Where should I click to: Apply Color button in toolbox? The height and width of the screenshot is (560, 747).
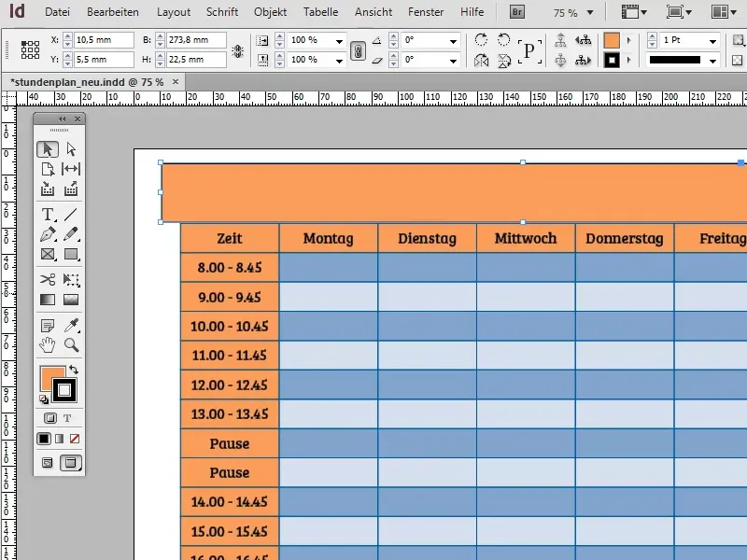(x=43, y=439)
